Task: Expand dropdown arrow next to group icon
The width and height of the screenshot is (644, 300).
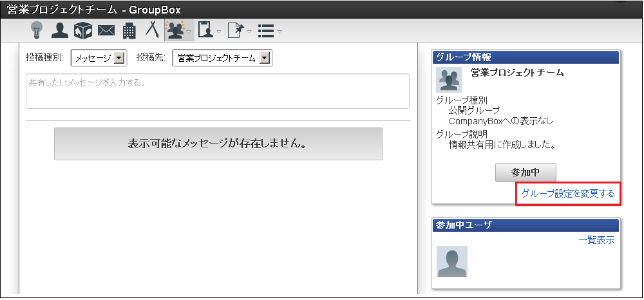Action: [x=189, y=32]
